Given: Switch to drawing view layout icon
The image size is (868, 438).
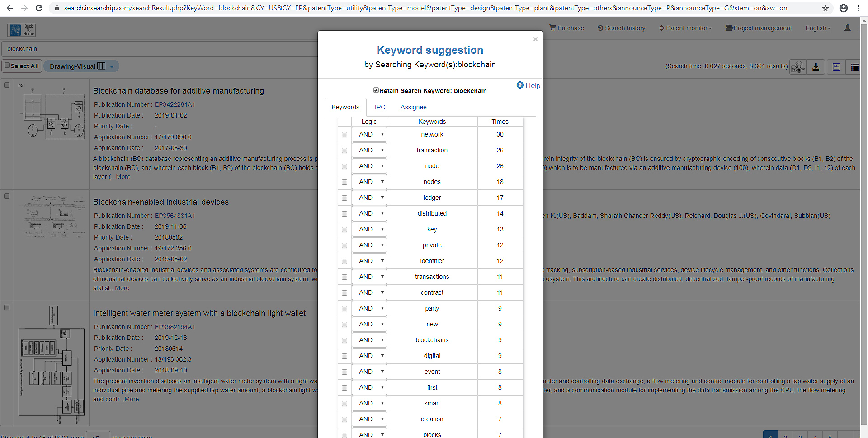Looking at the screenshot, I should pos(836,67).
